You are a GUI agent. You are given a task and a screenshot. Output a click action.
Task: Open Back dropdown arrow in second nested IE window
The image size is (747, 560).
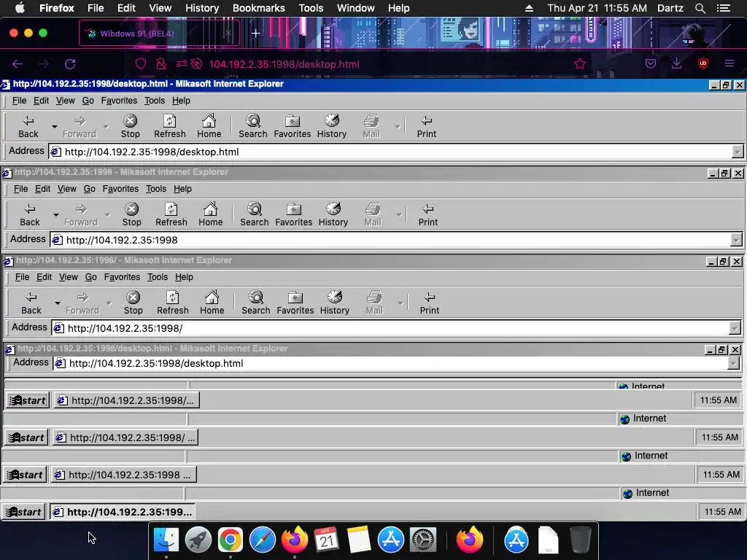(55, 215)
